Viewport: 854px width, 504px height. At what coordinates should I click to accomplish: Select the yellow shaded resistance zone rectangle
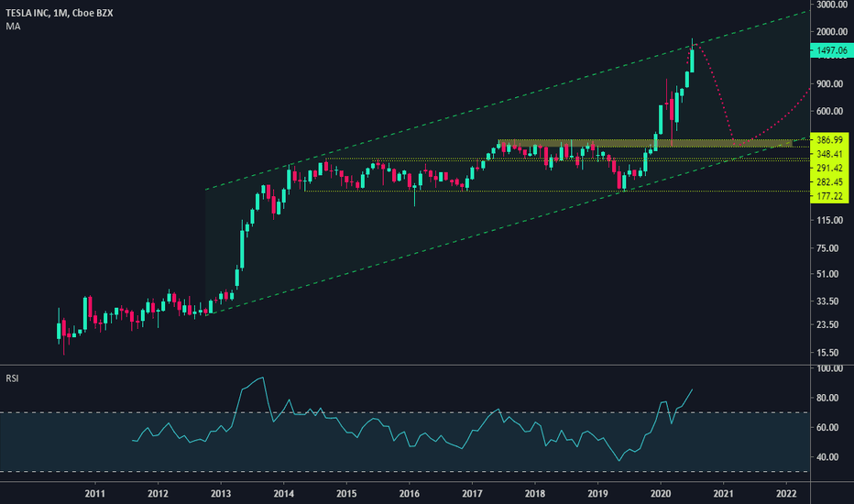(x=645, y=143)
